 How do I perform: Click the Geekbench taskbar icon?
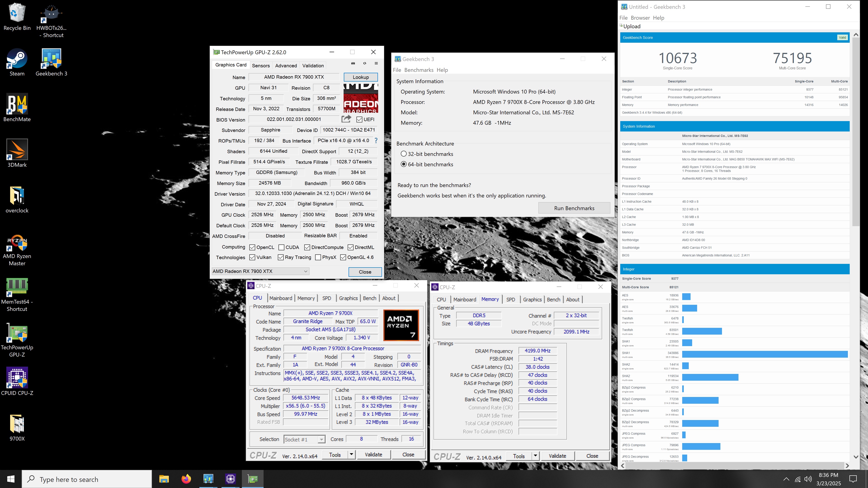pos(208,479)
